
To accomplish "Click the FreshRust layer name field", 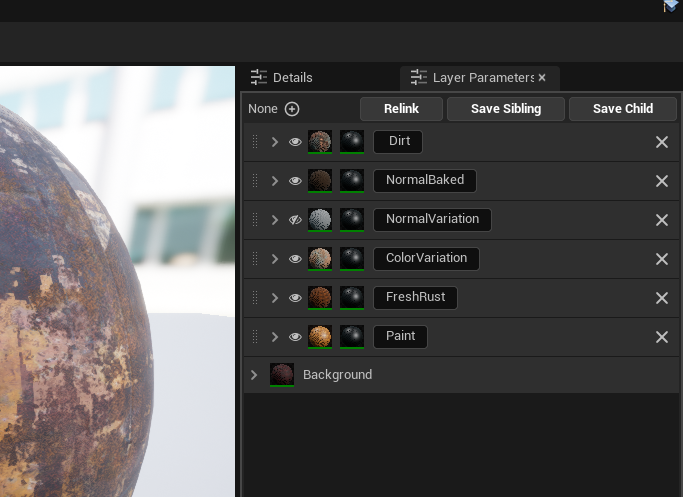I will pyautogui.click(x=415, y=298).
